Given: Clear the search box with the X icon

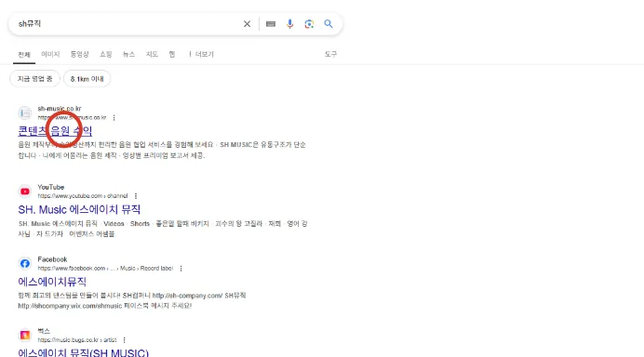Looking at the screenshot, I should click(x=247, y=24).
